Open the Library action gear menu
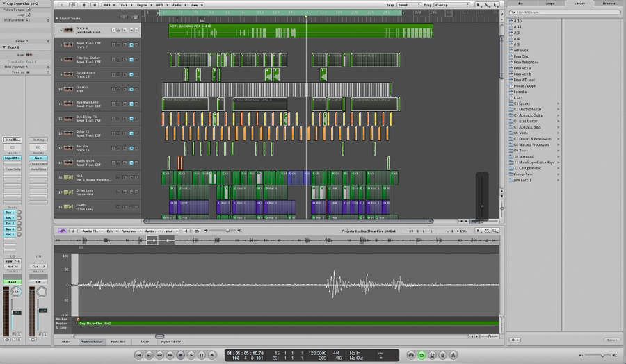 (515, 340)
